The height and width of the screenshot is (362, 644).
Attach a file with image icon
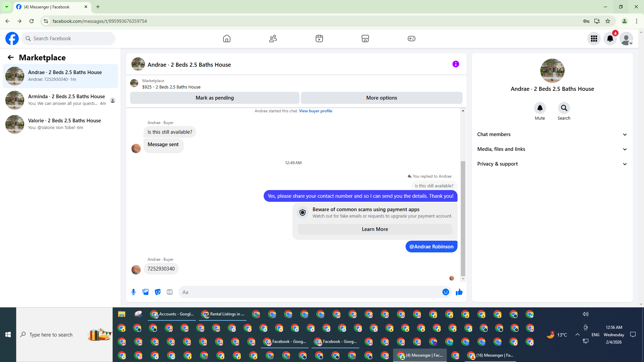[146, 292]
